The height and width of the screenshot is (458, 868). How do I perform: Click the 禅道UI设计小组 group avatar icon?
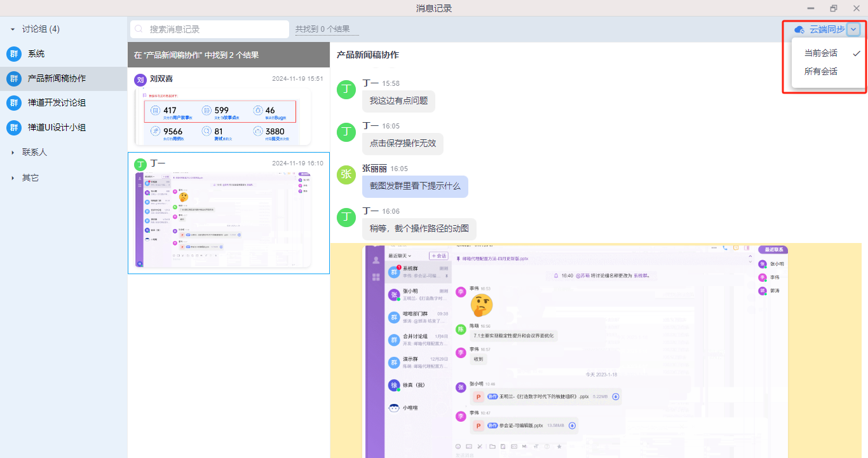coord(13,128)
